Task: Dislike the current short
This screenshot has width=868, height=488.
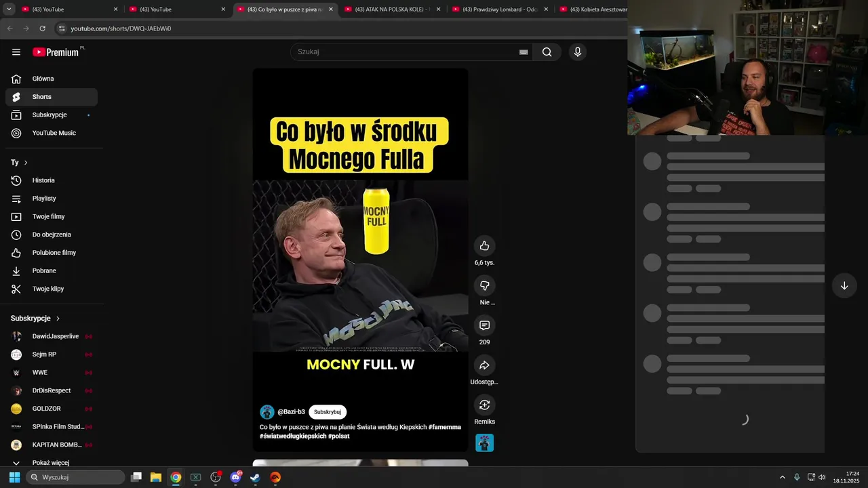Action: (484, 286)
